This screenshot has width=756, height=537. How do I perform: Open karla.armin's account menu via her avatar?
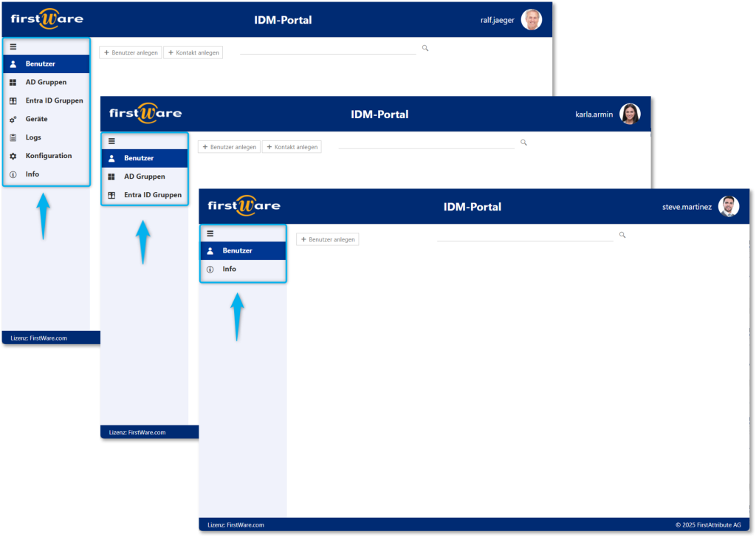point(630,113)
